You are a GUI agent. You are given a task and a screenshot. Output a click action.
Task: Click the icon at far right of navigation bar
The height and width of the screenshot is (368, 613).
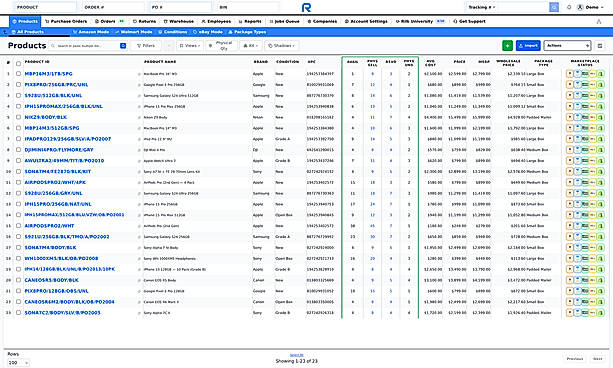[599, 22]
